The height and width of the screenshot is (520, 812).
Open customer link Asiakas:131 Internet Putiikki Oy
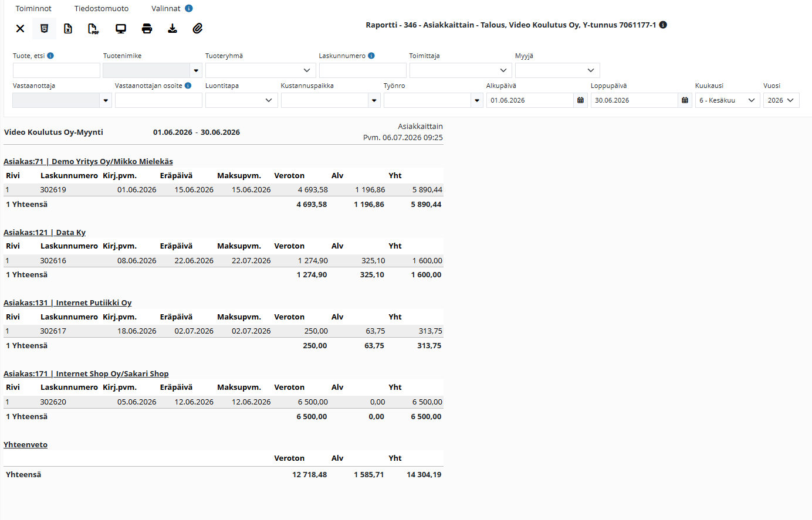(67, 303)
